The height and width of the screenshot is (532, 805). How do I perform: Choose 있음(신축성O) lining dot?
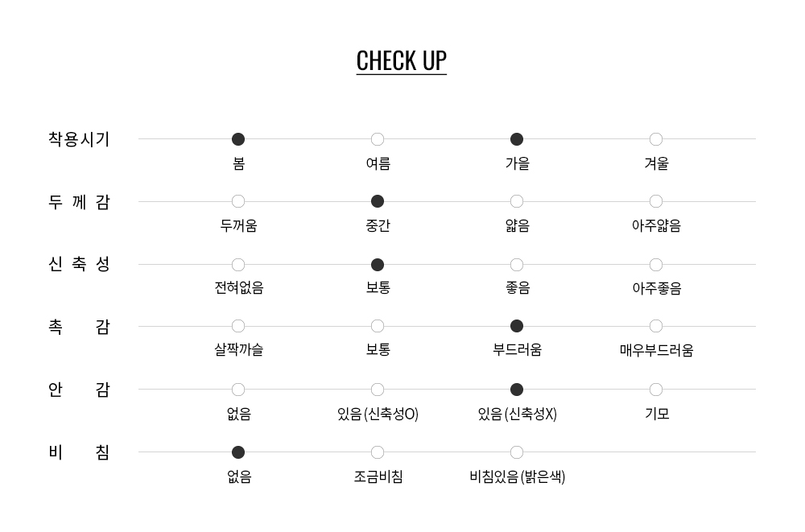tap(378, 390)
